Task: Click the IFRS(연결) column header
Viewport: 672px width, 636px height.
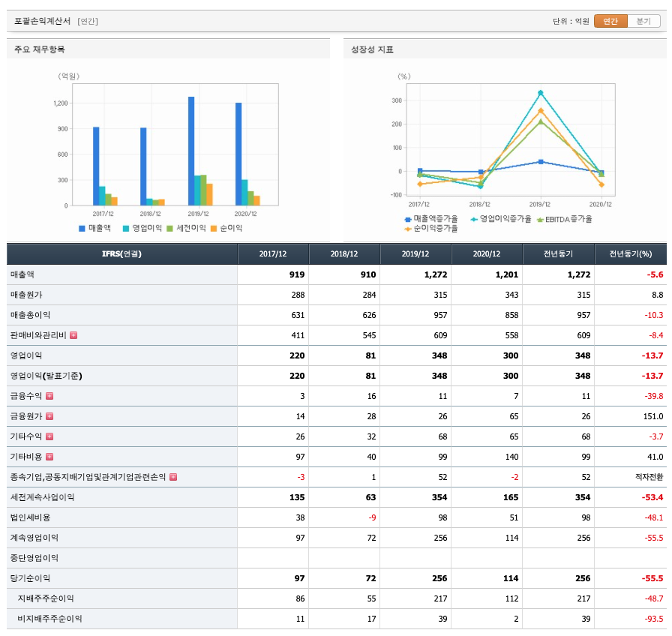Action: coord(121,253)
